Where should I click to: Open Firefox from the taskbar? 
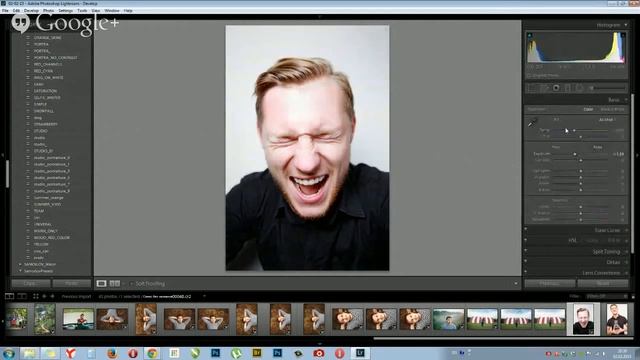coord(112,353)
